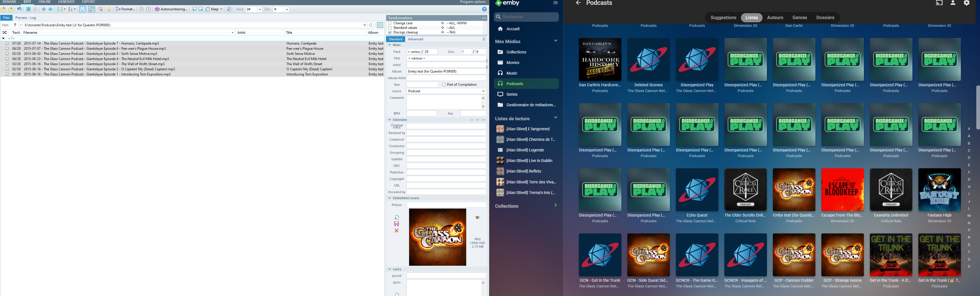Open the Emby user profile icon
The image size is (980, 296).
point(953,3)
